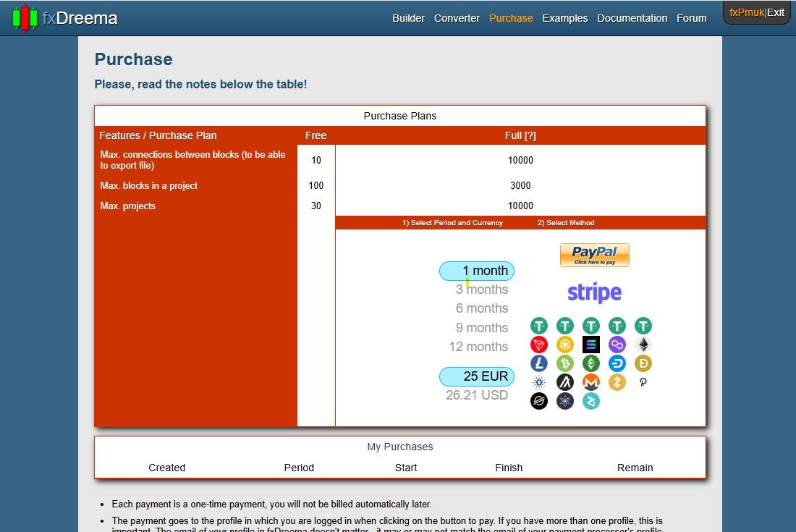The image size is (796, 532).
Task: Pay with the teal Zilliqa icon
Action: 591,401
